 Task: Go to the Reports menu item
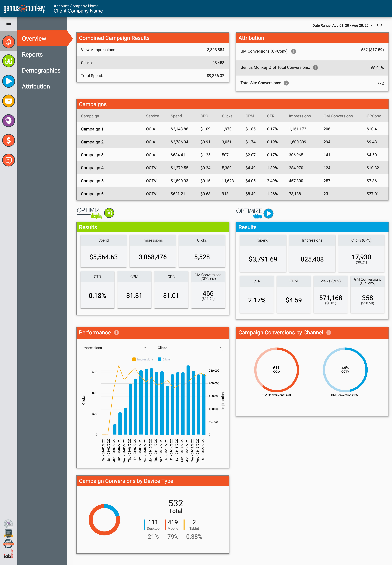tap(32, 54)
